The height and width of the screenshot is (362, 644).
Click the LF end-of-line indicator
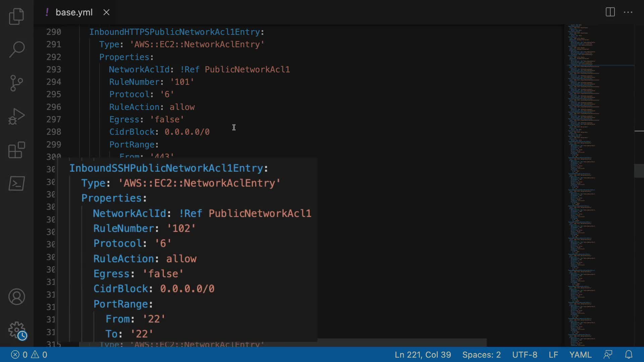click(553, 355)
